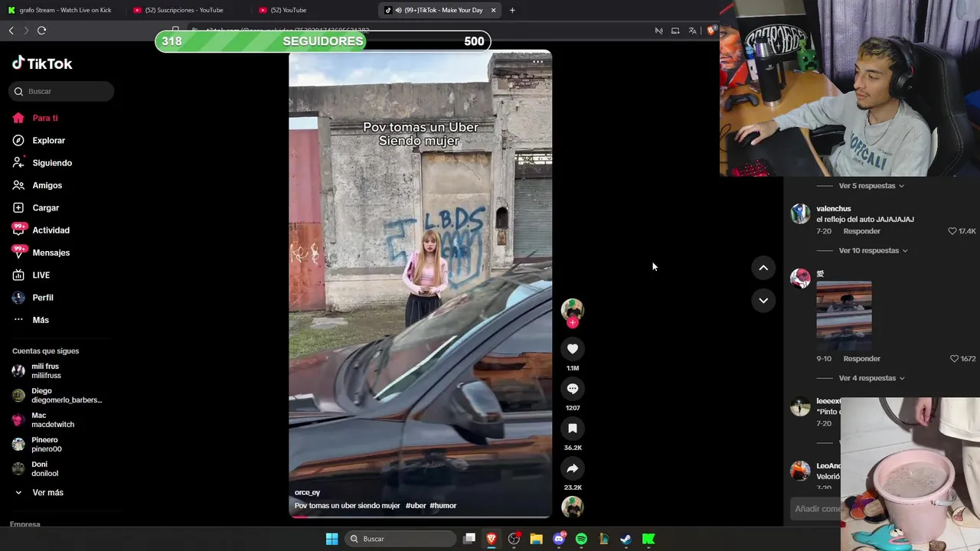Open Perfil page
The height and width of the screenshot is (551, 980).
coord(42,298)
